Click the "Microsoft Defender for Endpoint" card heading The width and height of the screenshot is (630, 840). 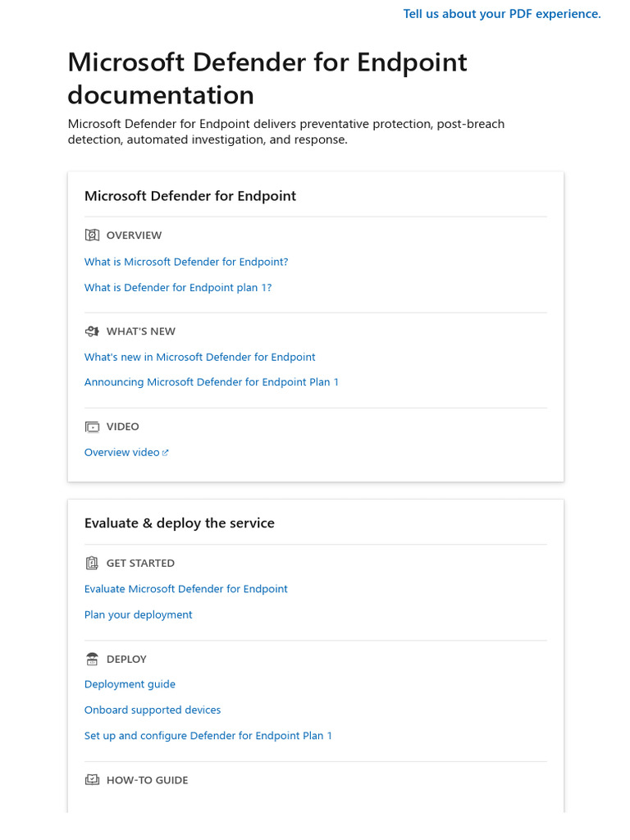click(190, 196)
